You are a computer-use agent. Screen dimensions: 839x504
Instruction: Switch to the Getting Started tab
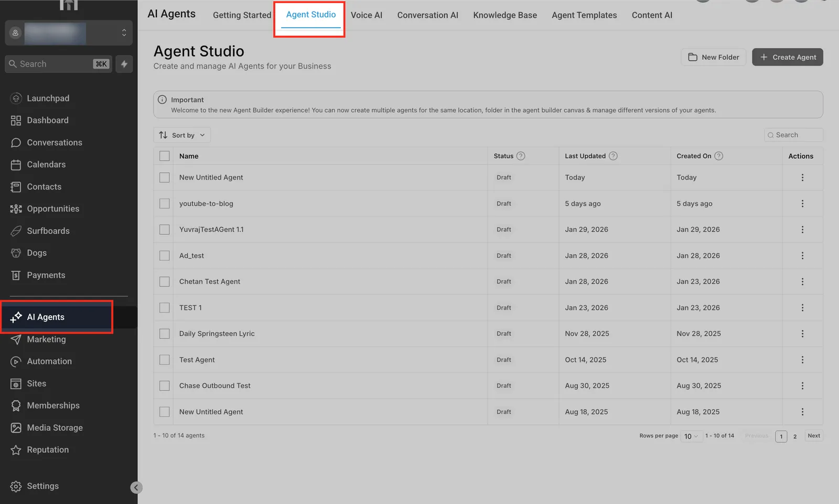point(242,15)
